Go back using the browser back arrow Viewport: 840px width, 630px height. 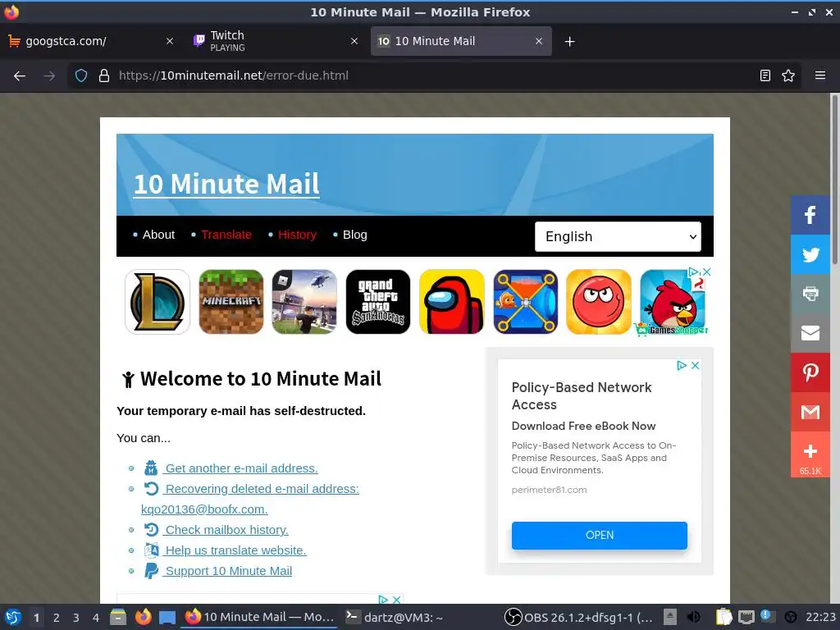click(x=20, y=75)
